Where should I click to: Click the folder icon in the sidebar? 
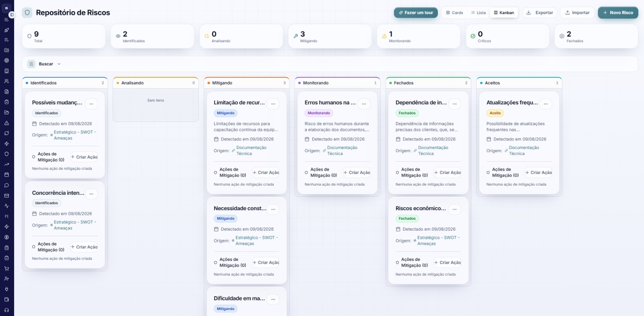(6, 112)
